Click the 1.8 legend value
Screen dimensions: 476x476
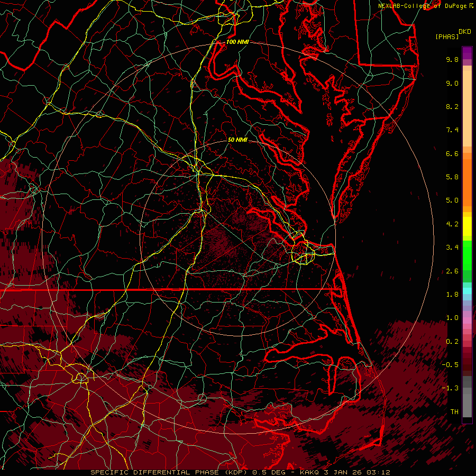(x=452, y=295)
